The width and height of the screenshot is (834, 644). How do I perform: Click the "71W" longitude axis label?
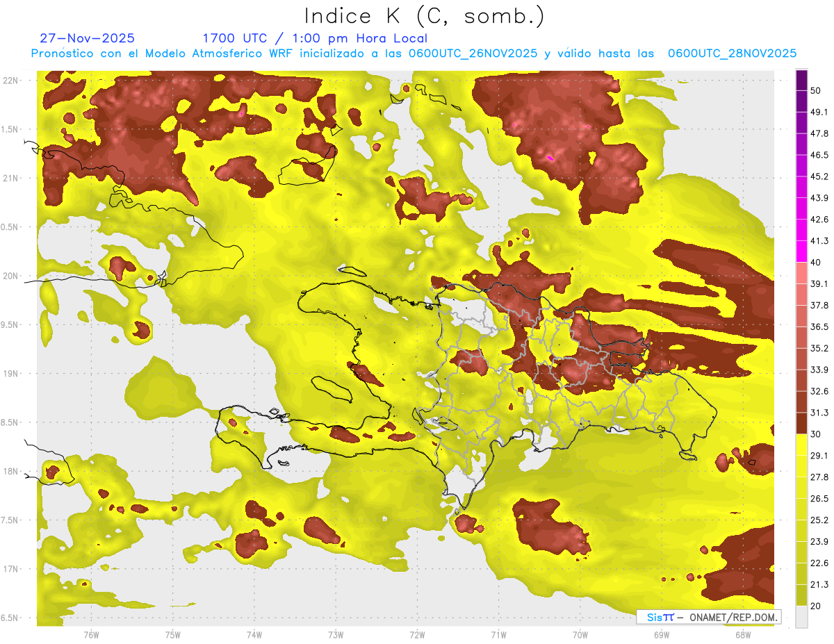pos(498,634)
